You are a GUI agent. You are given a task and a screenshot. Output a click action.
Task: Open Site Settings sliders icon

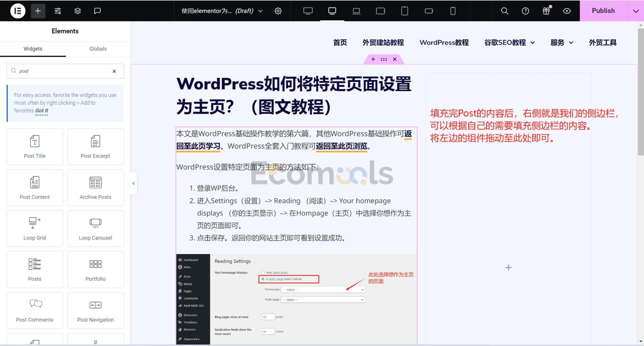click(x=58, y=11)
